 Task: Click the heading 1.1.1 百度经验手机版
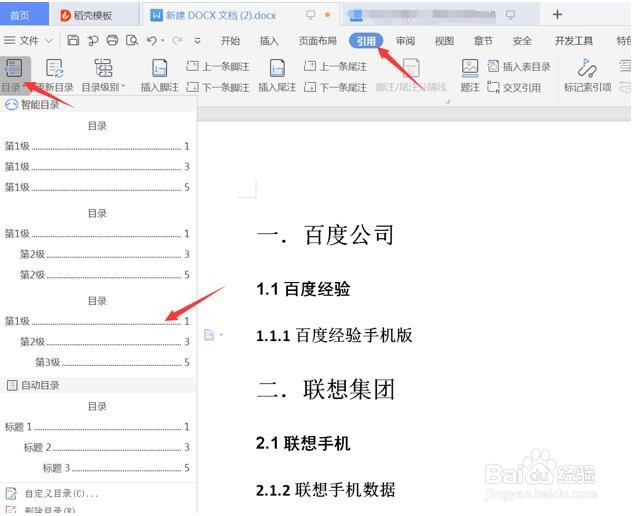(334, 336)
